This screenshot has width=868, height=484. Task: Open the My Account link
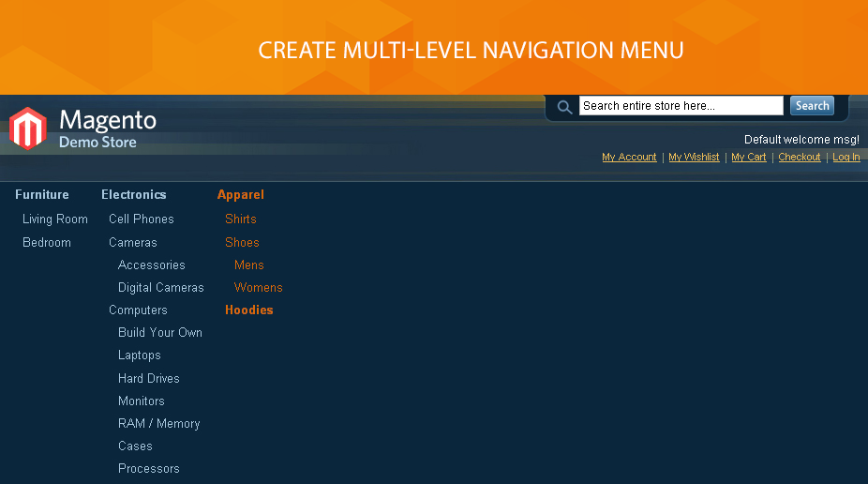tap(629, 157)
